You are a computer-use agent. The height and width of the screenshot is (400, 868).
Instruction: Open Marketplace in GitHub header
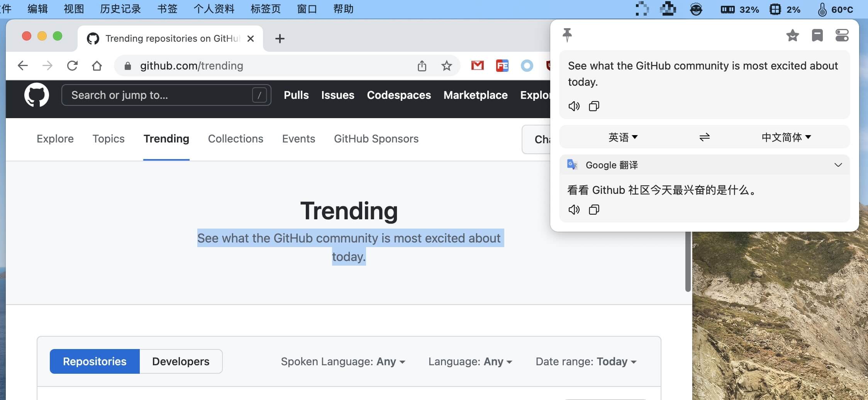click(x=475, y=95)
